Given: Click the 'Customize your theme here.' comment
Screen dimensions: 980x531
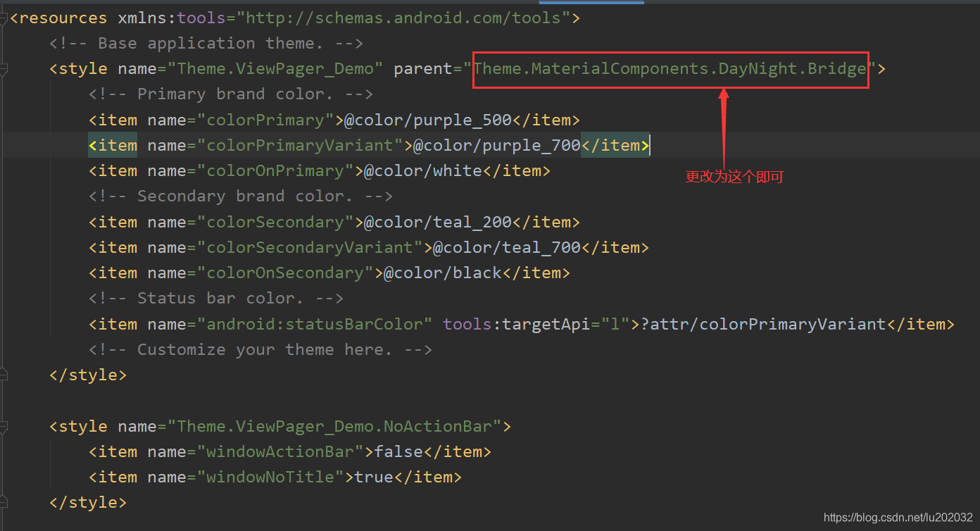Looking at the screenshot, I should tap(260, 350).
